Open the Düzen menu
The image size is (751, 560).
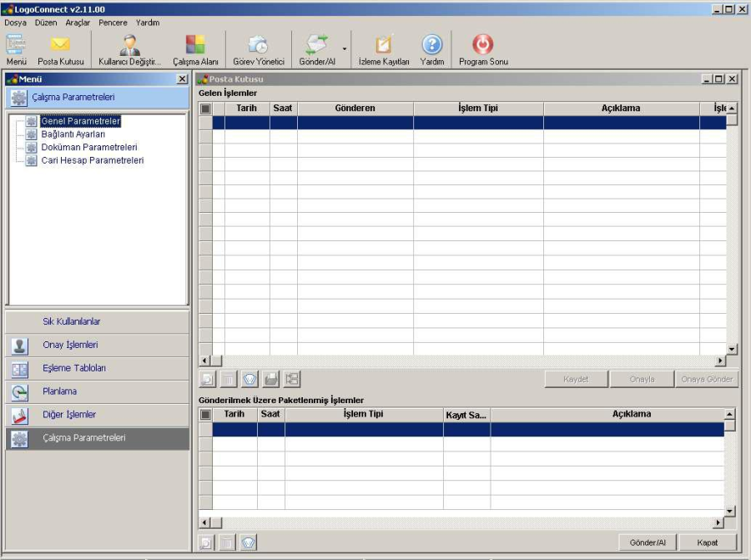46,23
